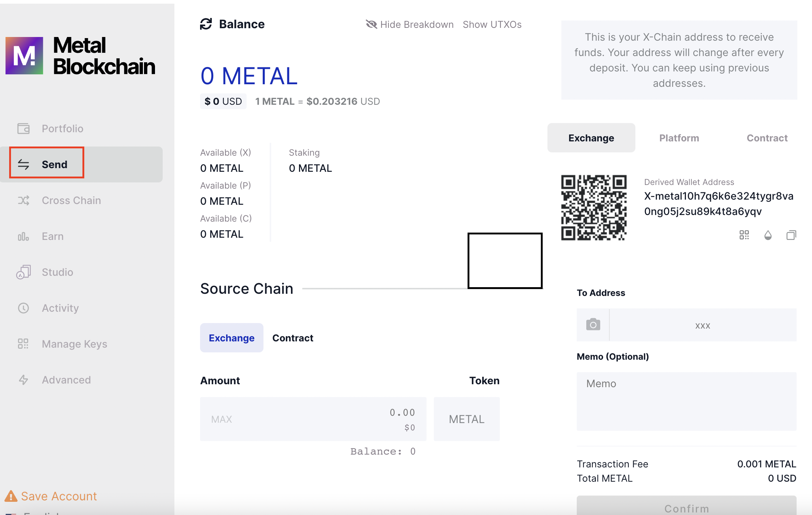Click the Studio icon in sidebar
The width and height of the screenshot is (812, 515).
[23, 272]
